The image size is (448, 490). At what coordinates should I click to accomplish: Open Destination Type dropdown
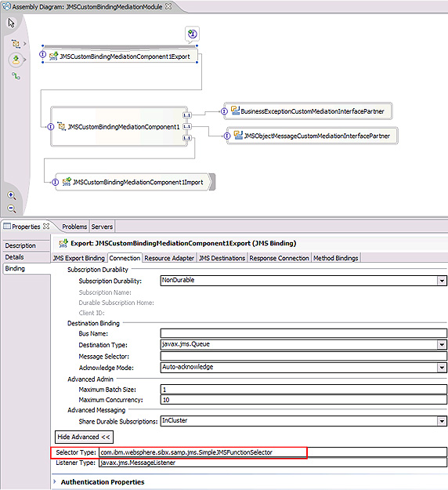(x=442, y=345)
